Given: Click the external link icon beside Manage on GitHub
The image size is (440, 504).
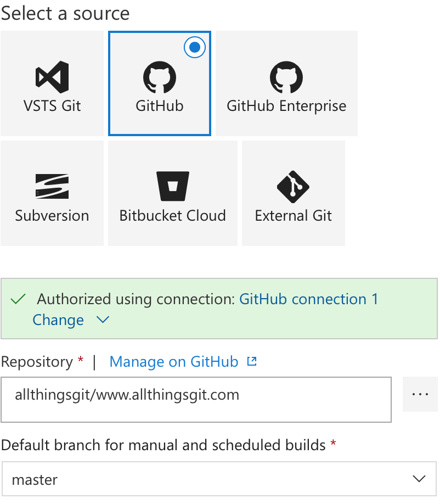Looking at the screenshot, I should coord(252,361).
